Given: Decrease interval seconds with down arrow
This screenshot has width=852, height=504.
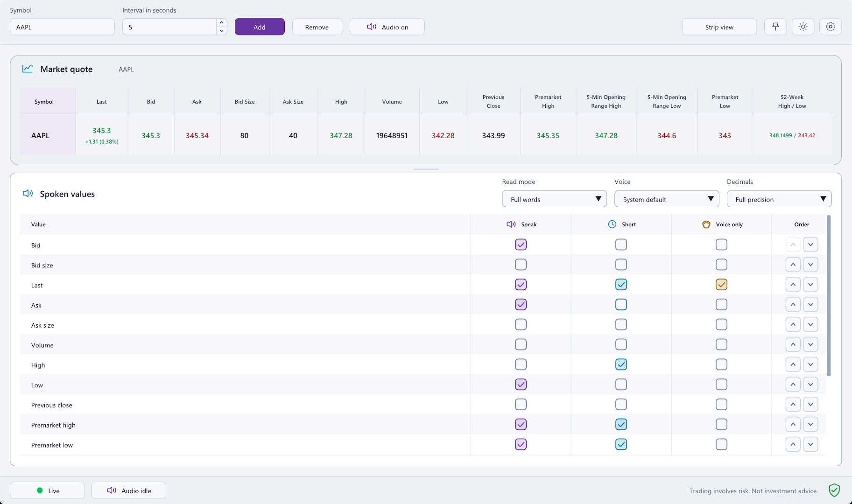Looking at the screenshot, I should tap(222, 31).
